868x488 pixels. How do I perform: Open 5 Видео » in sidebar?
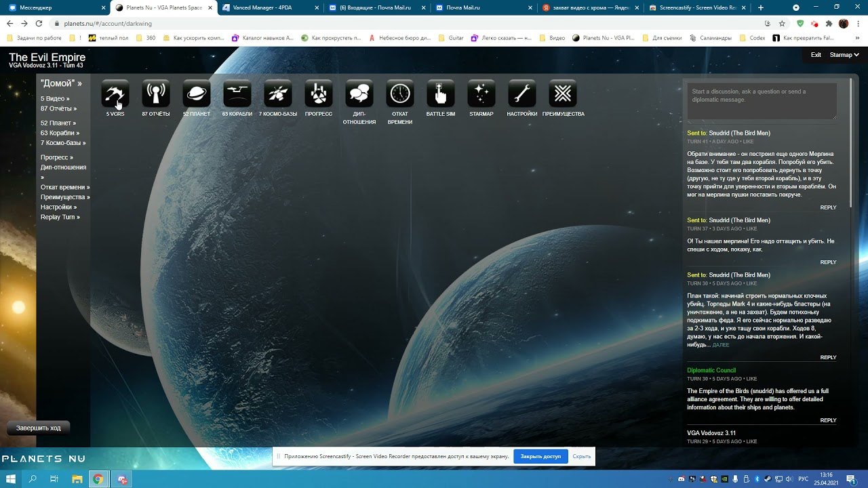[x=55, y=99]
